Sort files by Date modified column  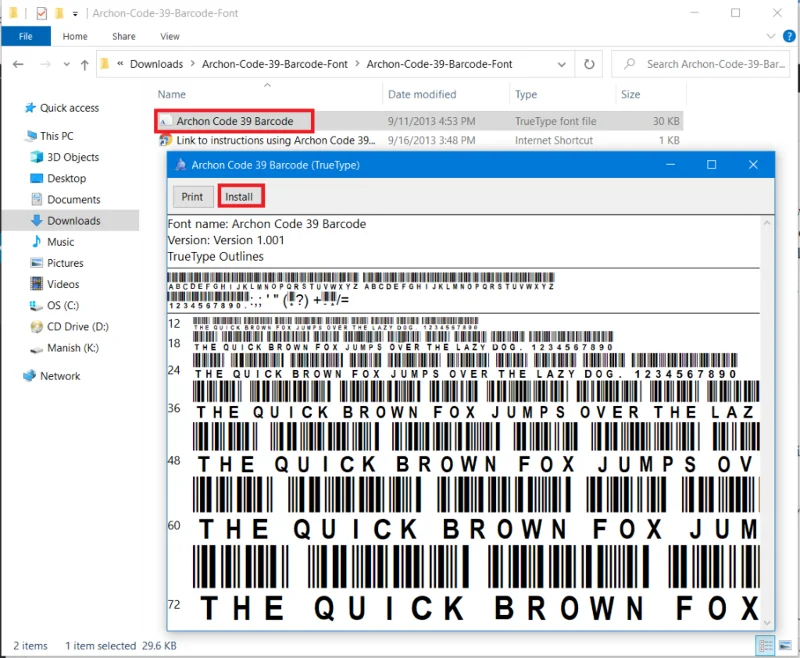(x=422, y=94)
